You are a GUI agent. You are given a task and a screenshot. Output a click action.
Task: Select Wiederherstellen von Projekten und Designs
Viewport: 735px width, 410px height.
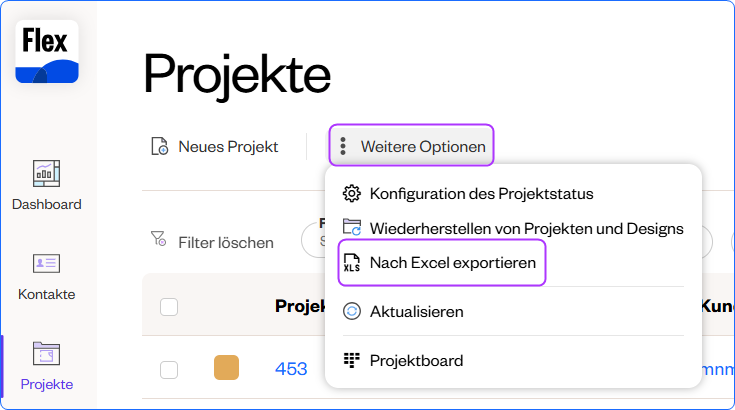click(x=526, y=228)
